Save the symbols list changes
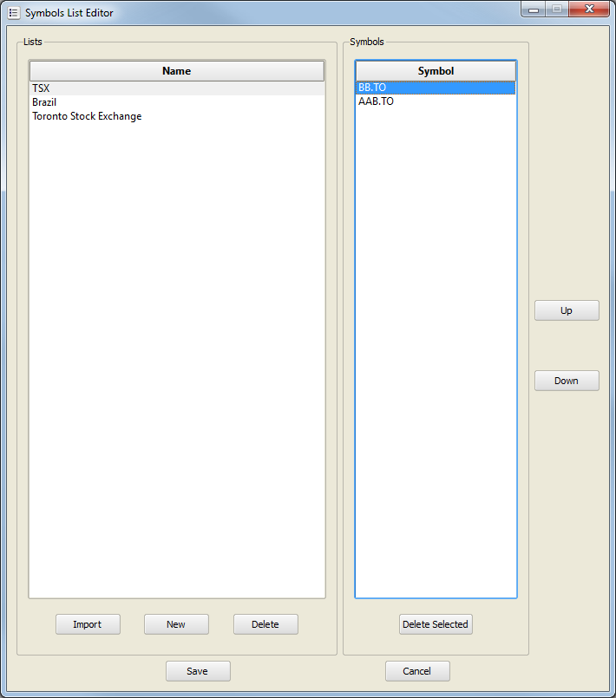The height and width of the screenshot is (698, 616). click(x=198, y=671)
